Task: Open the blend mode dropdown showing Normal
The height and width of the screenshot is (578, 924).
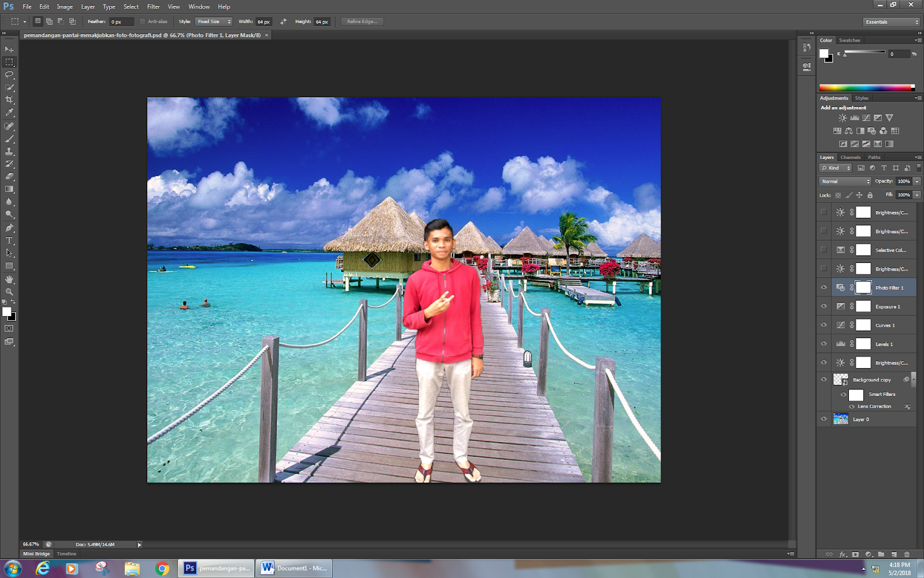Action: coord(844,181)
